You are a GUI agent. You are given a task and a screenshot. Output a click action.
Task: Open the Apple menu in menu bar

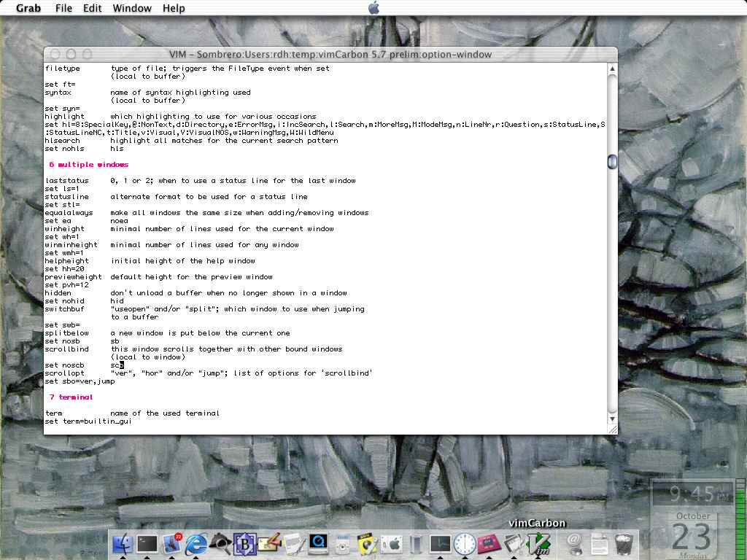(373, 8)
